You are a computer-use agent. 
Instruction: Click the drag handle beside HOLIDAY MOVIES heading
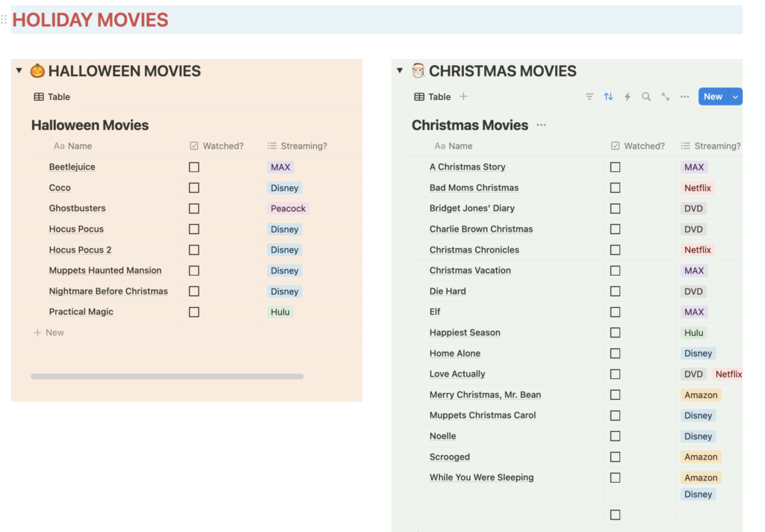4,19
